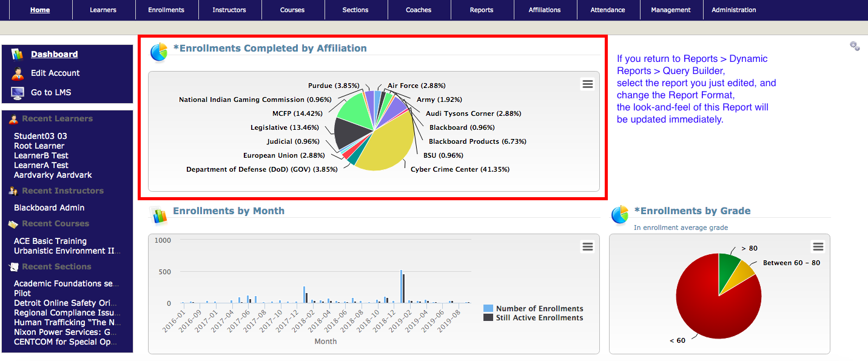868x361 pixels.
Task: Open the Enrollments by Grade chart menu
Action: pos(818,246)
